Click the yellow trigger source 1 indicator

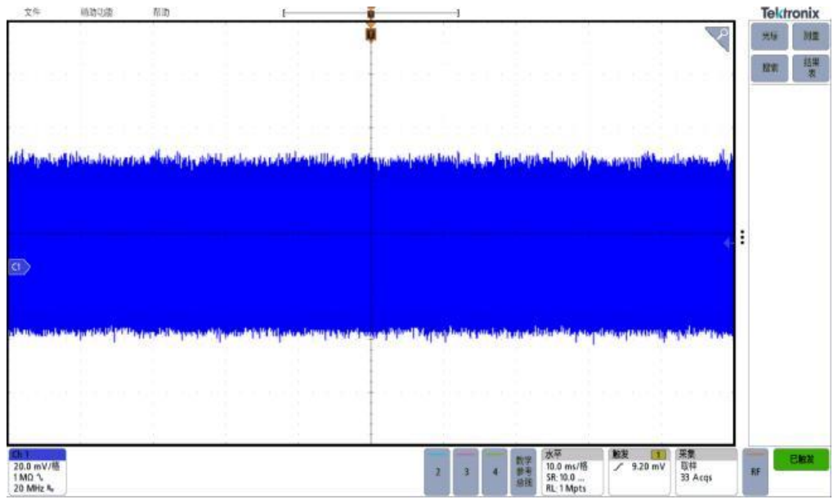point(658,455)
